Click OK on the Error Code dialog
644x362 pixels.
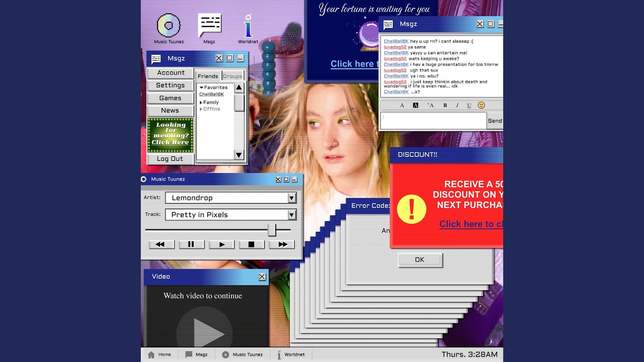click(420, 260)
